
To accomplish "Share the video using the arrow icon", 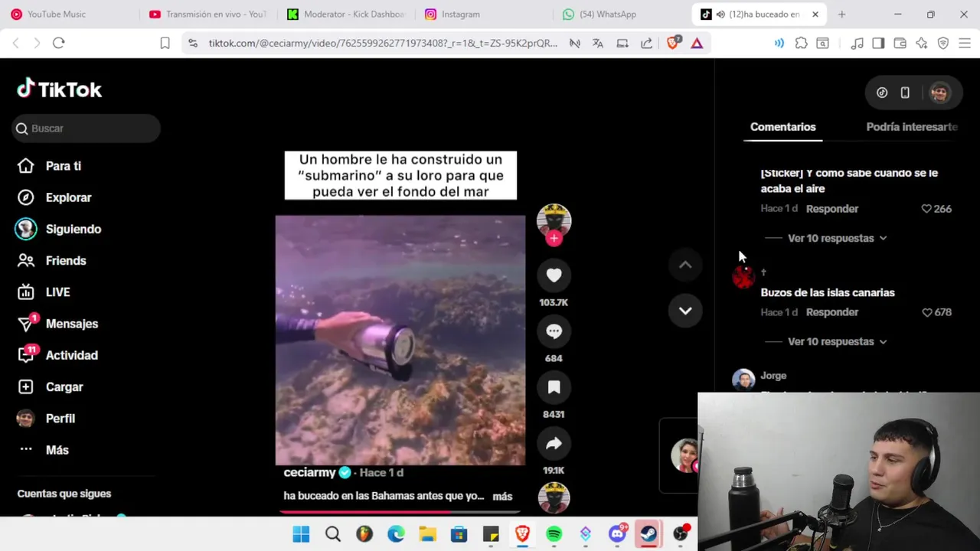I will click(554, 443).
